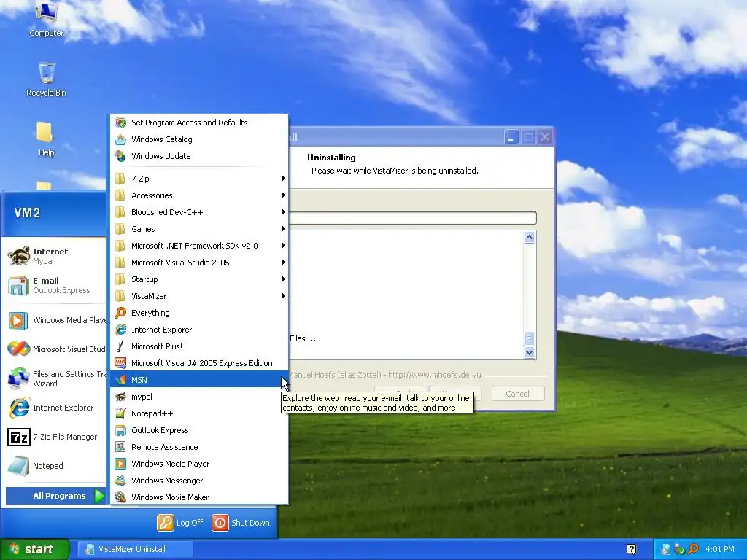
Task: Click the Microsoft Plus! icon
Action: (120, 346)
